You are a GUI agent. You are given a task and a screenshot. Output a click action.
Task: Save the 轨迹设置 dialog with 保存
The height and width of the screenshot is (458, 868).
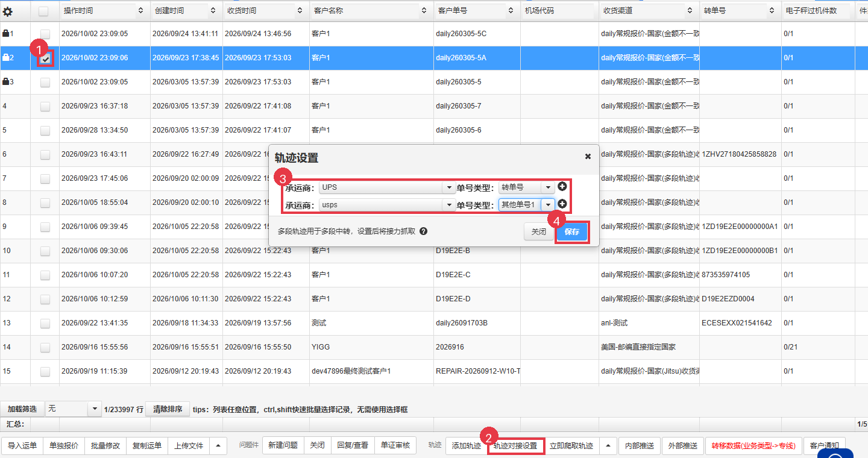pyautogui.click(x=571, y=232)
